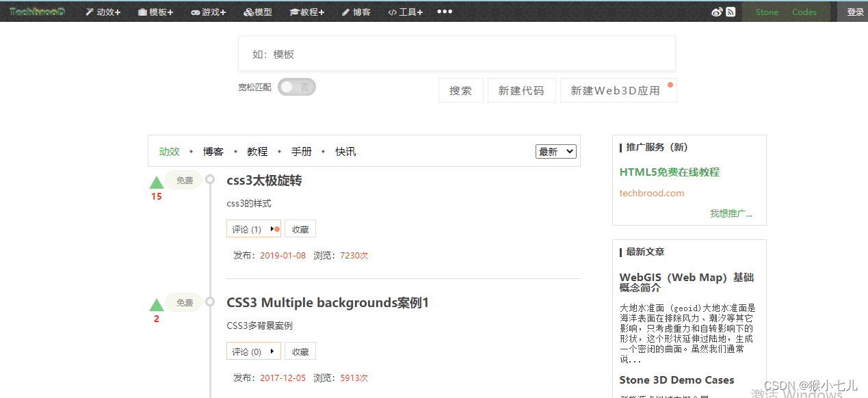Select the 快讯 tab
Image resolution: width=868 pixels, height=398 pixels.
click(345, 151)
